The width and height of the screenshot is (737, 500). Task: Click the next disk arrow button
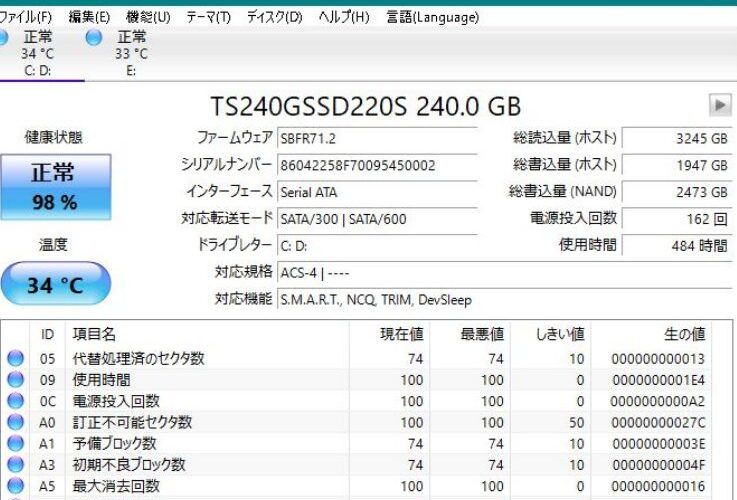[x=719, y=105]
